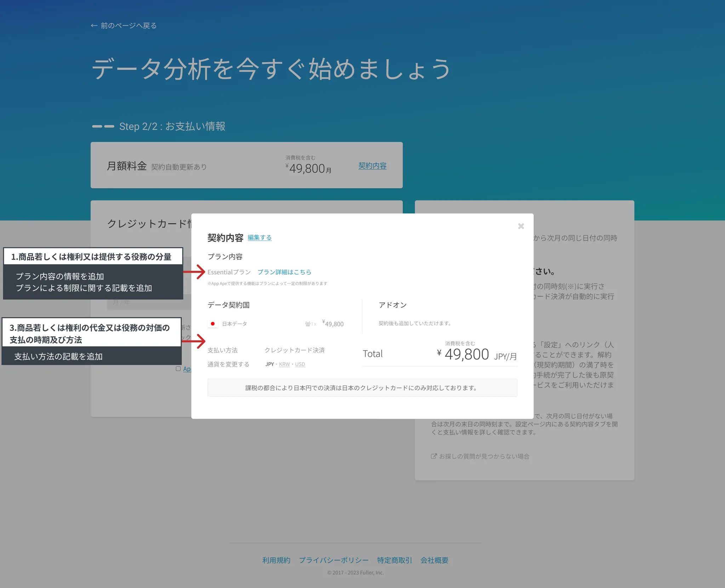Open 会社概要 footer link
This screenshot has width=725, height=588.
(x=434, y=560)
